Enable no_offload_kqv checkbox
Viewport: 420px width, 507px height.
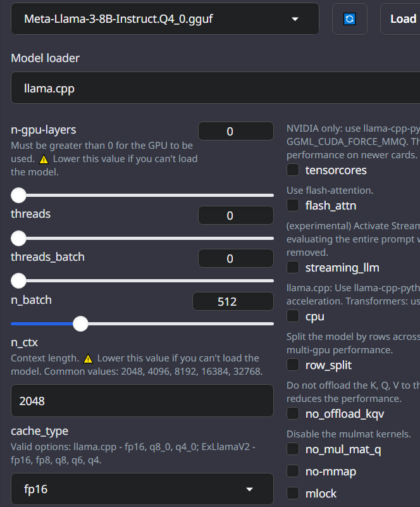[293, 413]
